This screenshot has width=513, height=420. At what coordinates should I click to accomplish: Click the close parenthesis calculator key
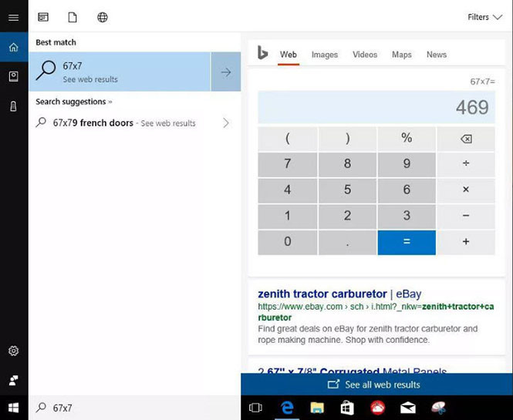pyautogui.click(x=347, y=139)
